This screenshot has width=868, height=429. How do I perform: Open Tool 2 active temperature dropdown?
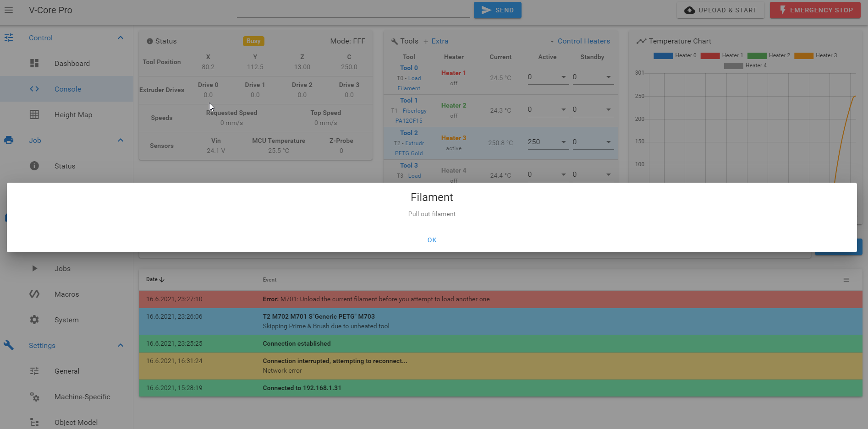(x=564, y=142)
